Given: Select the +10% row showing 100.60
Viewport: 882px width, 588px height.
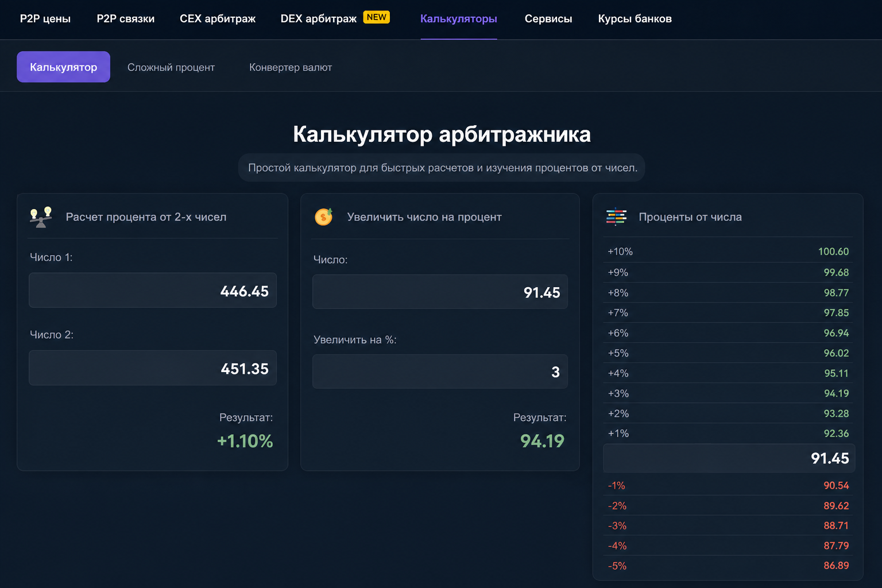Looking at the screenshot, I should click(728, 252).
